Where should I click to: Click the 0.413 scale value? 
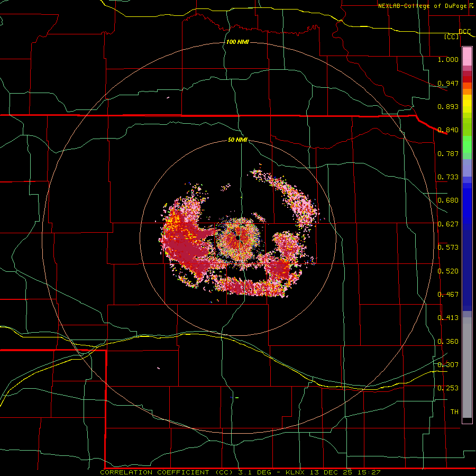pos(448,318)
